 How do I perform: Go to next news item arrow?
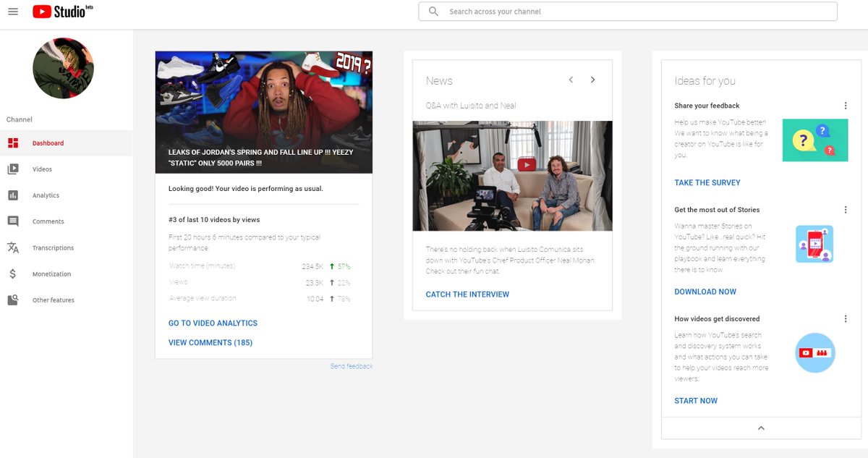click(592, 80)
